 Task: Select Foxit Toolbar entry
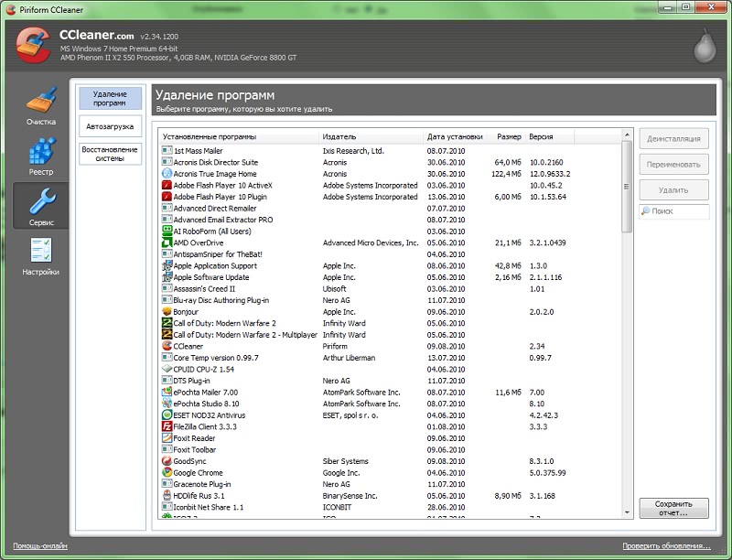point(195,450)
